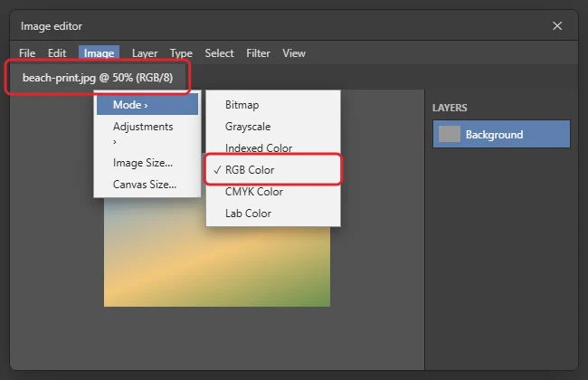Select Grayscale color mode
Image resolution: width=588 pixels, height=380 pixels.
coord(273,127)
